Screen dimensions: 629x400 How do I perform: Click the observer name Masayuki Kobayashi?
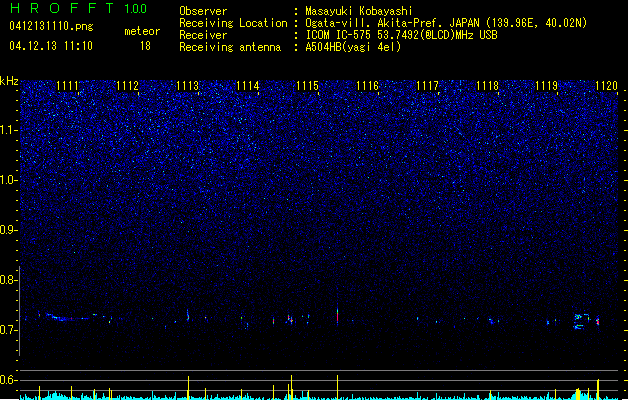(359, 11)
